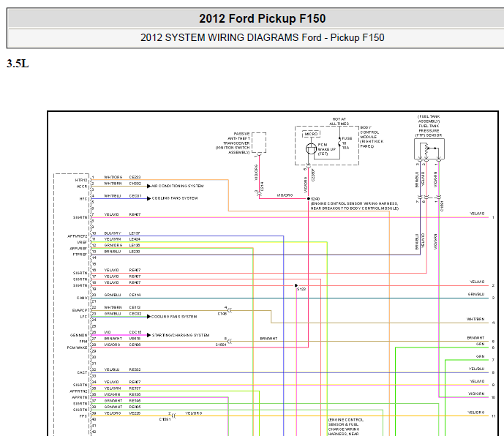Screen dimensions: 504x436
Task: Click the "S240" splice label
Action: click(315, 199)
